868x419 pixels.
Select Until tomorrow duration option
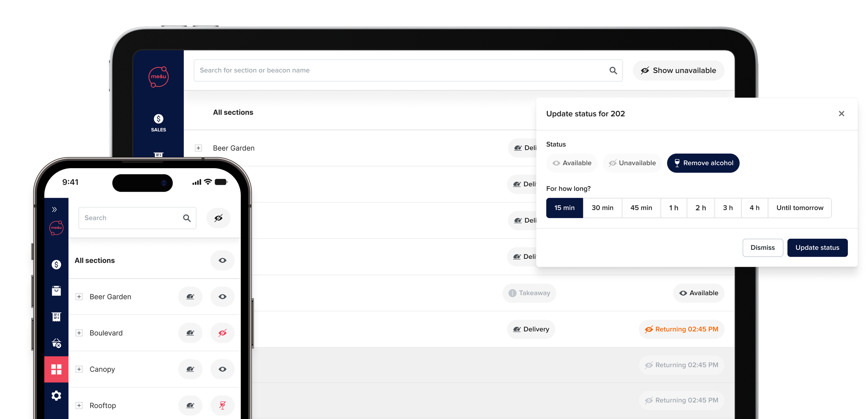(x=799, y=208)
